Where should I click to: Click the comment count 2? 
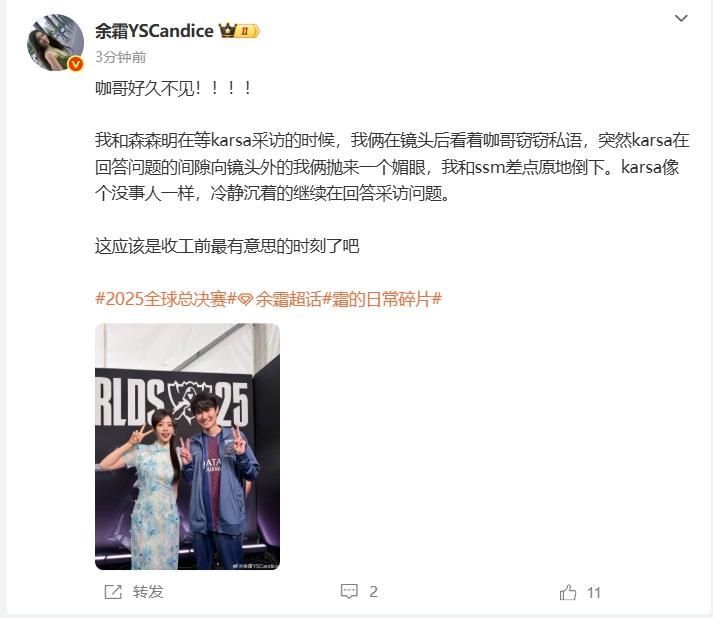(x=373, y=592)
